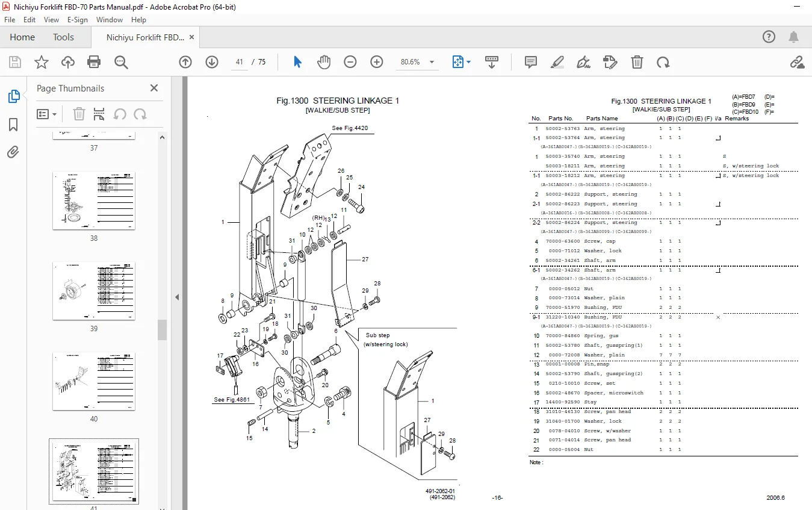The height and width of the screenshot is (510, 812).
Task: Collapse the navigation pane arrow
Action: pos(177,297)
